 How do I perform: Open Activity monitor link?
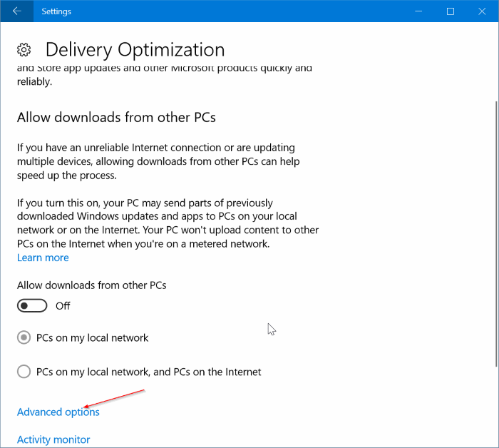click(x=53, y=439)
